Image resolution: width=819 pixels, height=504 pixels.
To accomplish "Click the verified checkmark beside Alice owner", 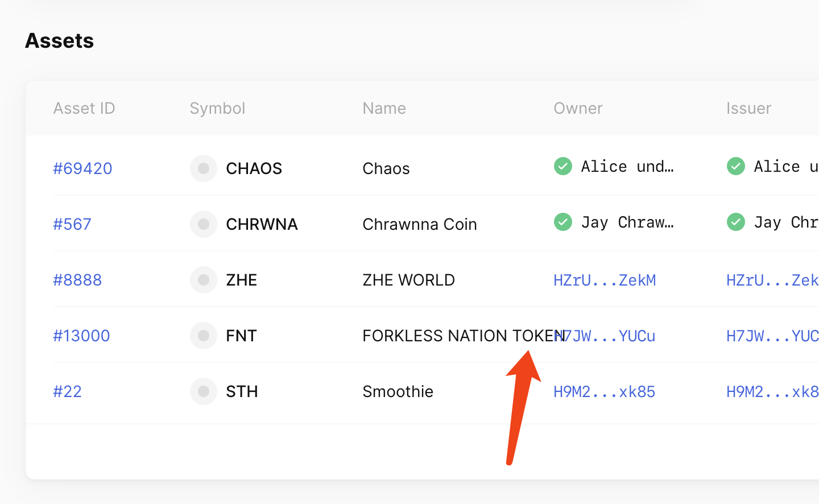I will click(563, 166).
